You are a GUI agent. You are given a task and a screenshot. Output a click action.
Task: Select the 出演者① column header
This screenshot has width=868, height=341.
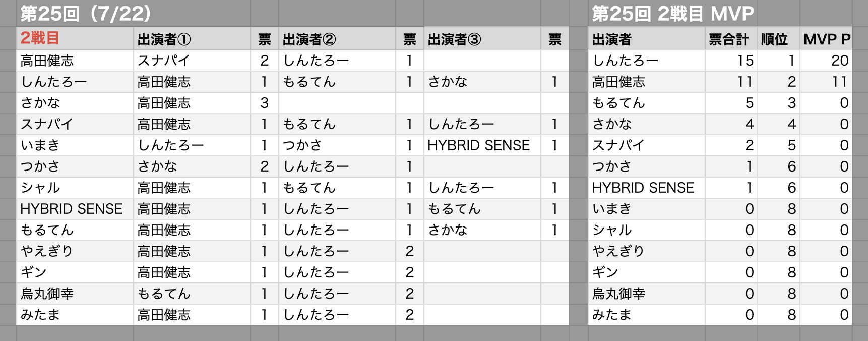[192, 39]
